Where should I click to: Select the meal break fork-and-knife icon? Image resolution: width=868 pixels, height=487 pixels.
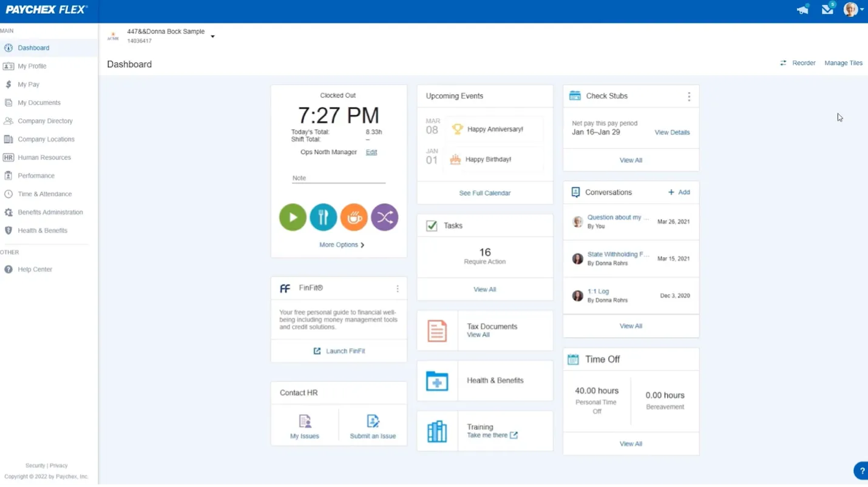point(323,217)
